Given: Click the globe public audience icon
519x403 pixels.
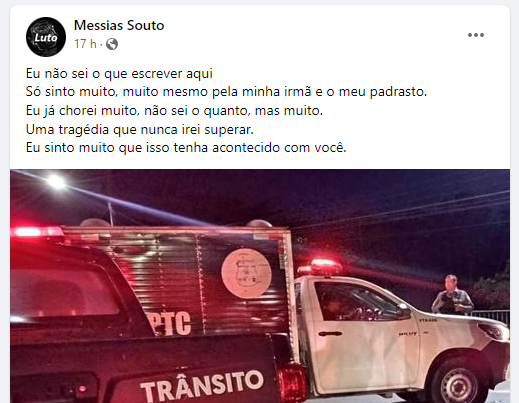Looking at the screenshot, I should tap(112, 44).
